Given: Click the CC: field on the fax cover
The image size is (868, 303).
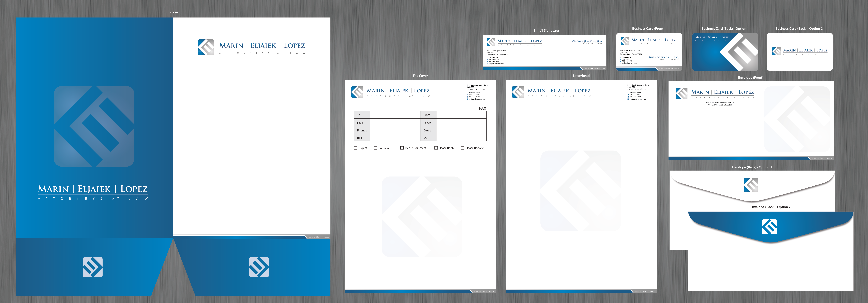Looking at the screenshot, I should (461, 138).
